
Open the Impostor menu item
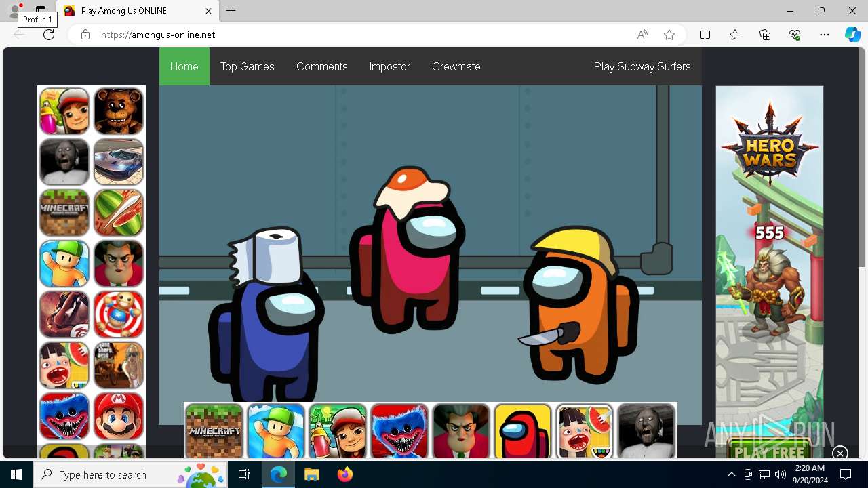tap(390, 66)
